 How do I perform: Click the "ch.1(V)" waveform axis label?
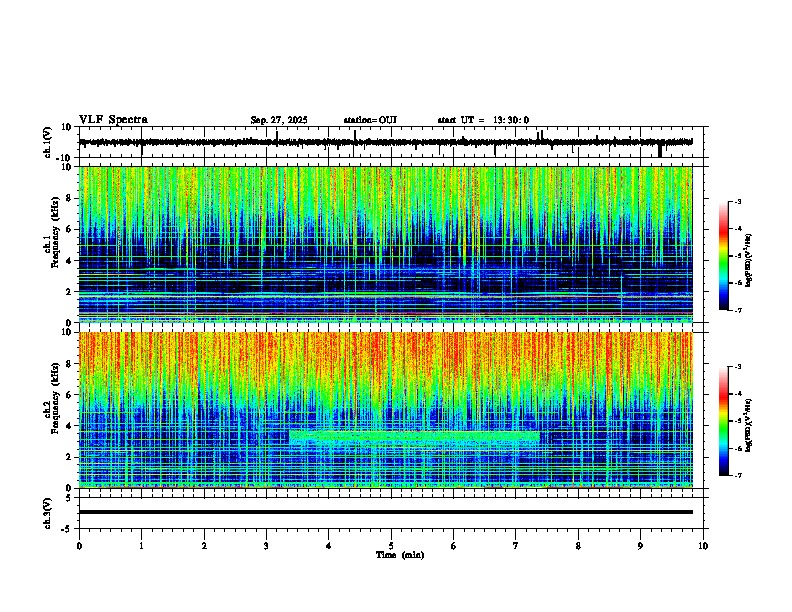48,142
